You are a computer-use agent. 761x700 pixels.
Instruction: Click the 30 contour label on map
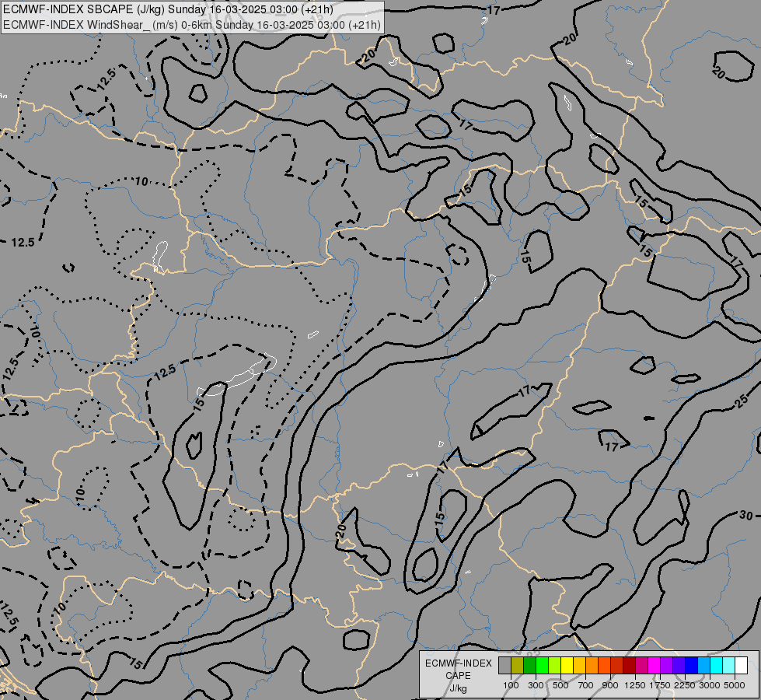(x=745, y=515)
